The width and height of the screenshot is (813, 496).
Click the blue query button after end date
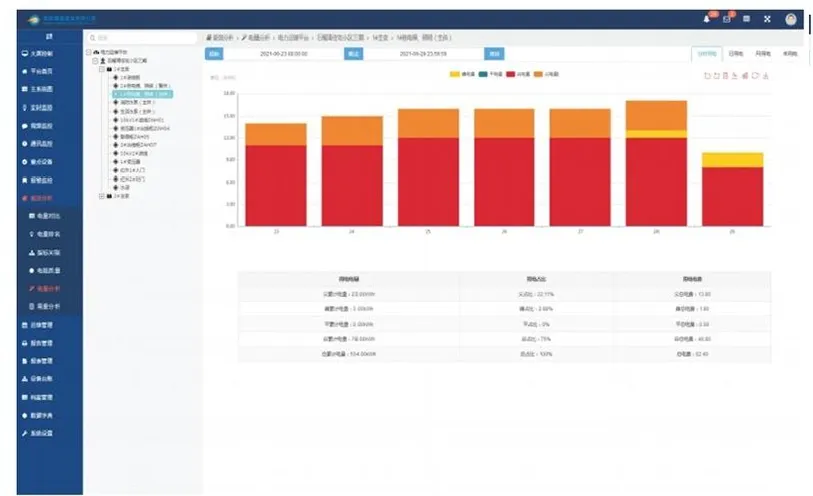pyautogui.click(x=494, y=53)
